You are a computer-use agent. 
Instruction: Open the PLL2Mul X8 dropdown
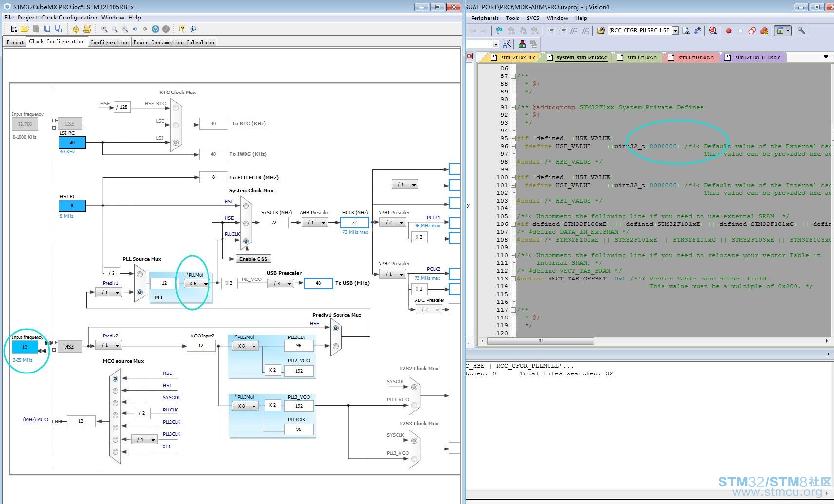tap(245, 346)
